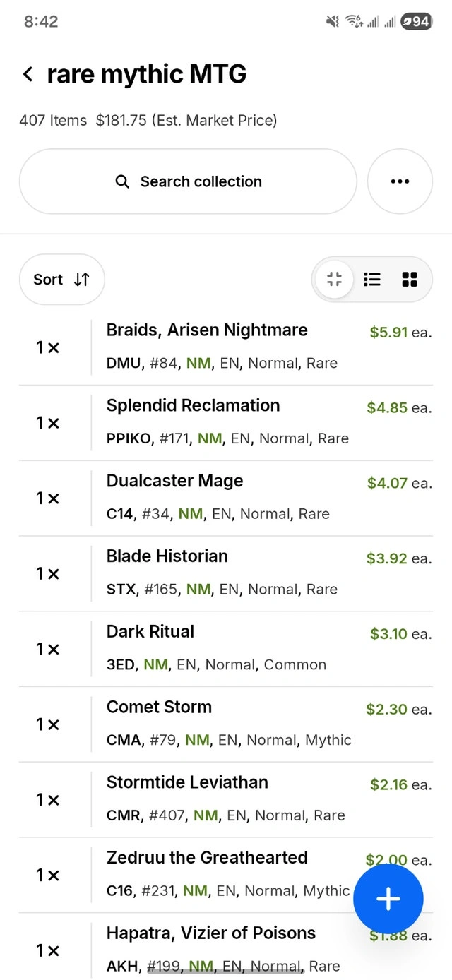Open the Sort options dropdown
Image resolution: width=452 pixels, height=980 pixels.
point(62,280)
